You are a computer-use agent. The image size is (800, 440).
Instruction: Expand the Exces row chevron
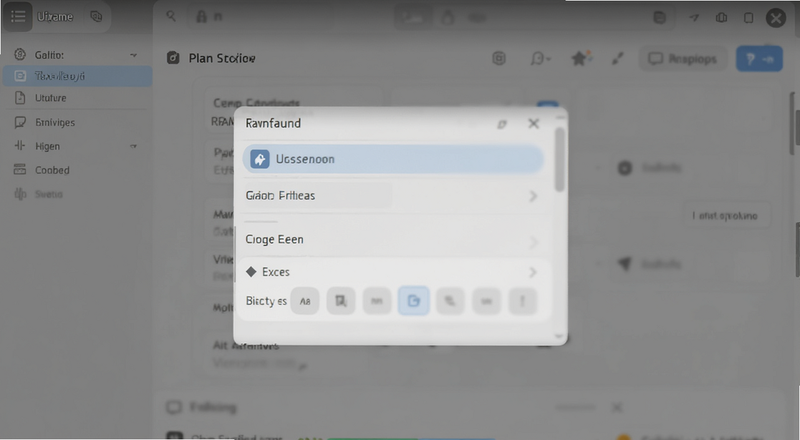(533, 272)
